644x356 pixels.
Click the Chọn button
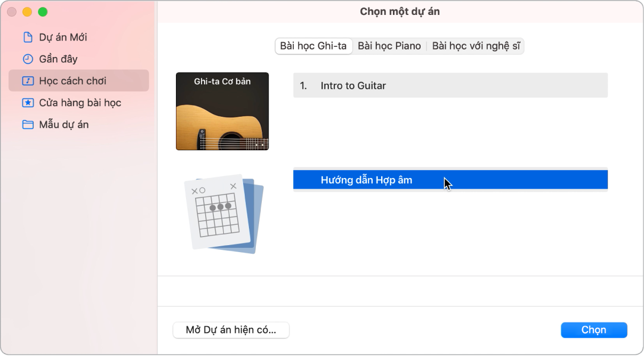594,330
